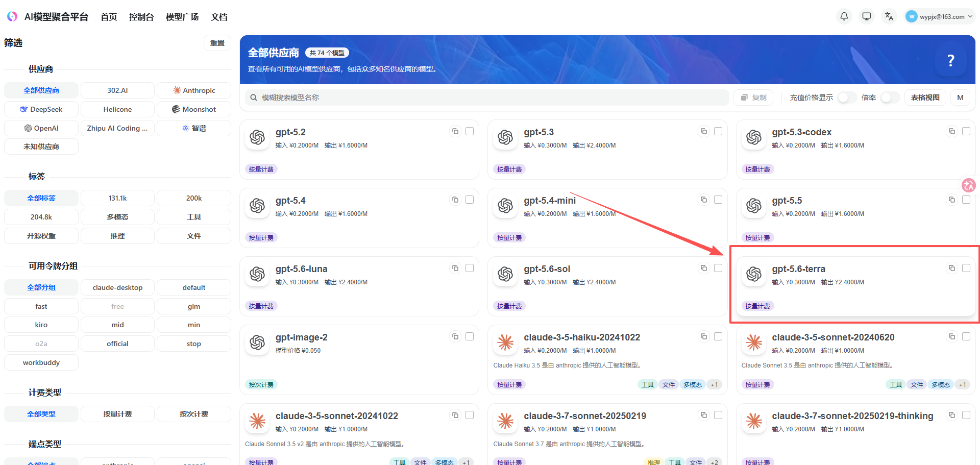Image resolution: width=980 pixels, height=465 pixels.
Task: Click the 重置 filter button
Action: 217,43
